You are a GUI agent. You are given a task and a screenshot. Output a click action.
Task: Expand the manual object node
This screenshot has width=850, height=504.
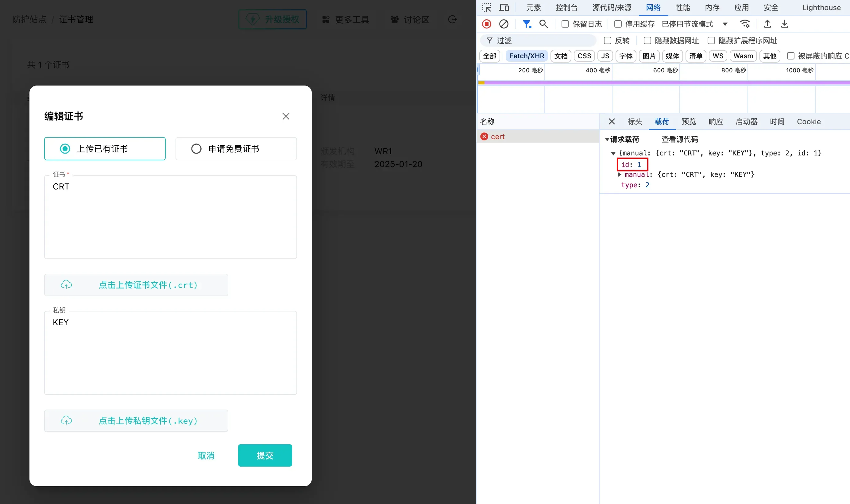pos(620,174)
